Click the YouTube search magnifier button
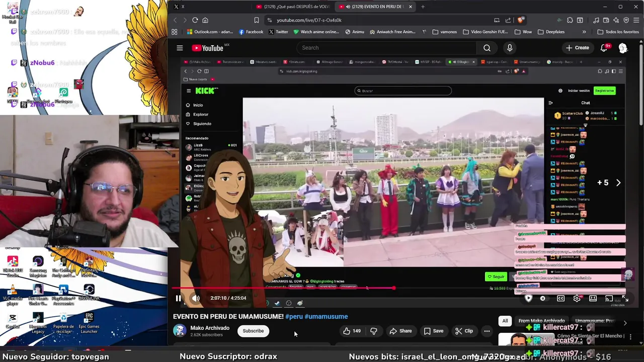Screen dimensions: 644x362 [487, 48]
